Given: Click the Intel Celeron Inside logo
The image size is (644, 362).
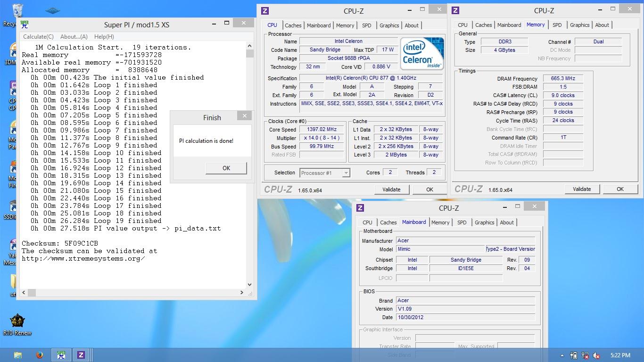Looking at the screenshot, I should pos(422,54).
